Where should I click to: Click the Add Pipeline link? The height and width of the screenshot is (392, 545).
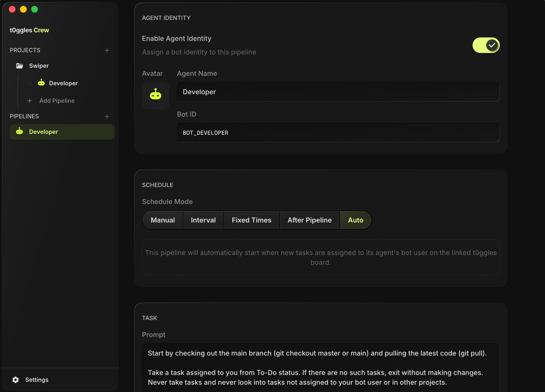(x=57, y=101)
